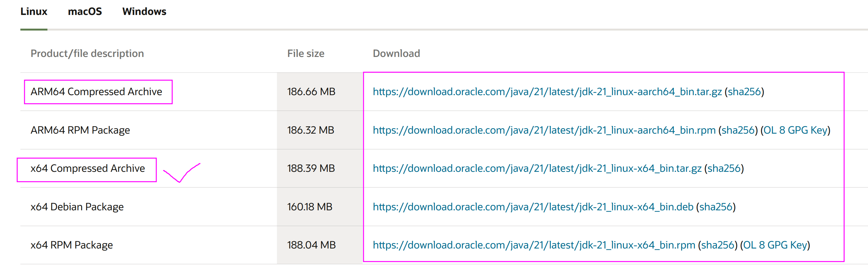Open sha256 link for x64 RPM Package
Screen dimensions: 868x280
click(x=718, y=245)
